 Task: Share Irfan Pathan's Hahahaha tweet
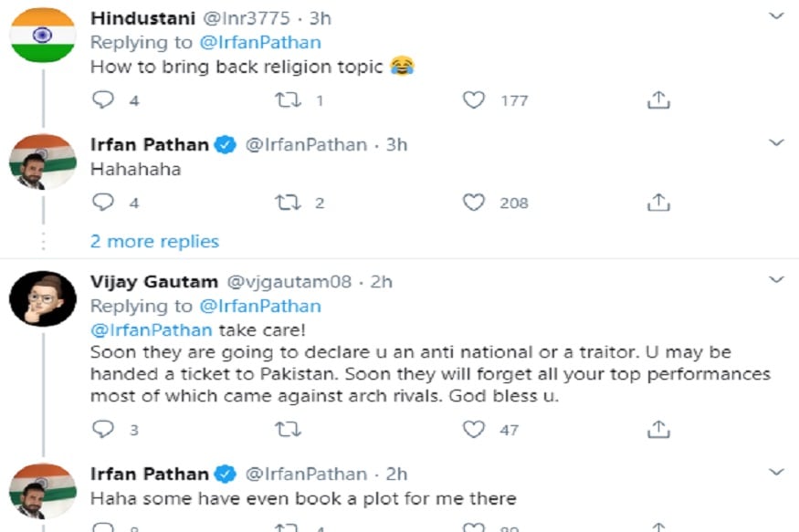click(658, 202)
